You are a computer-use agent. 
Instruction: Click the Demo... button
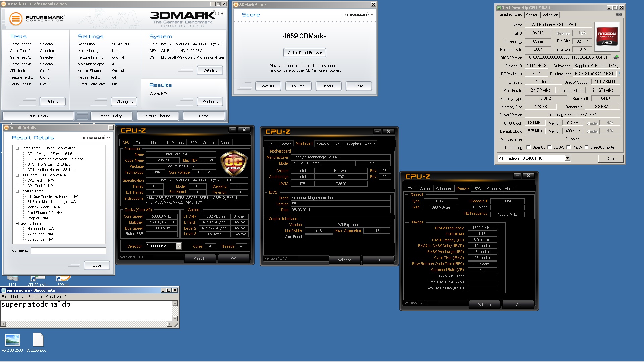[x=205, y=116]
